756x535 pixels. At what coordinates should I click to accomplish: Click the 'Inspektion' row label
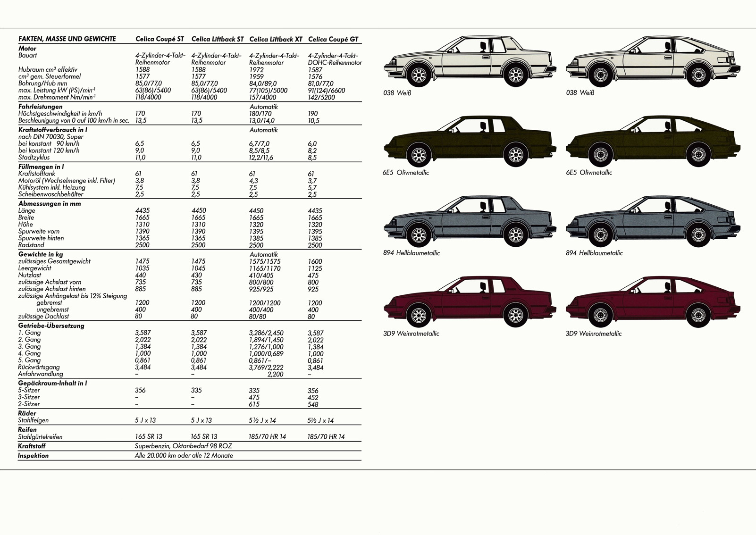pos(34,456)
